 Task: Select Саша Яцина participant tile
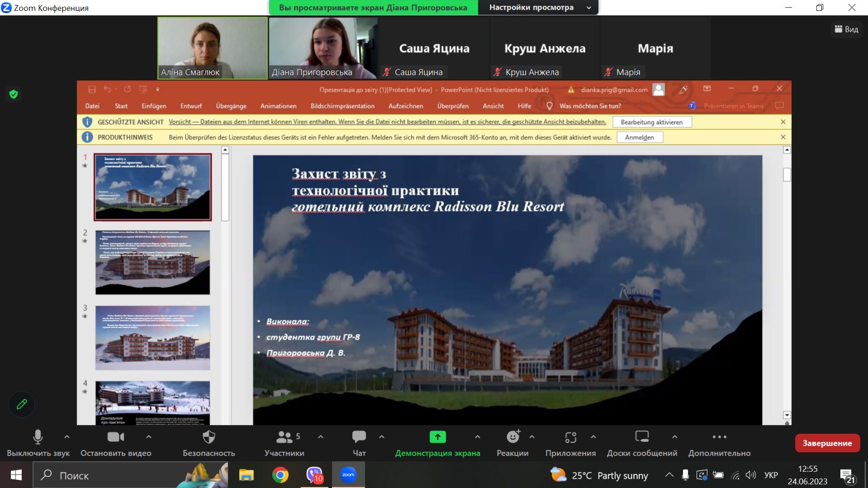tap(434, 48)
